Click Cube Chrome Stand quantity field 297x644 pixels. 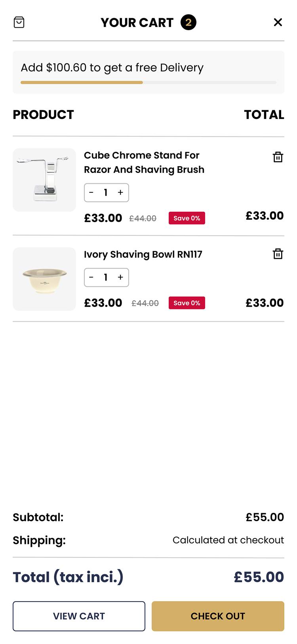tap(106, 193)
